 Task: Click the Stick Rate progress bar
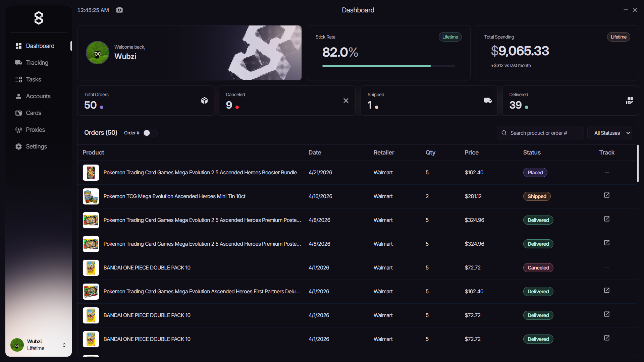389,66
